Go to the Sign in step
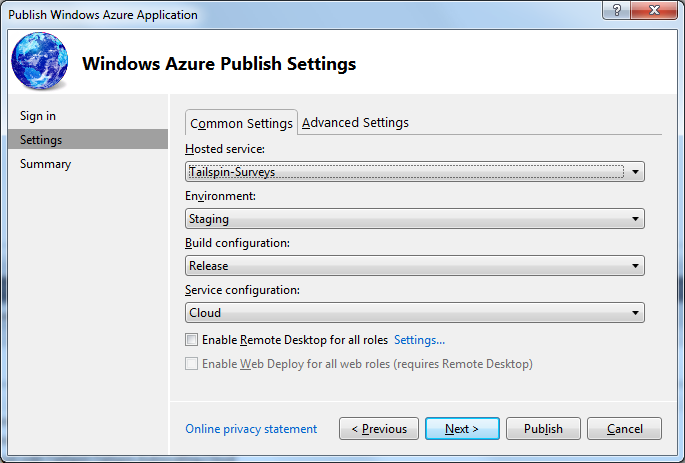 click(38, 116)
